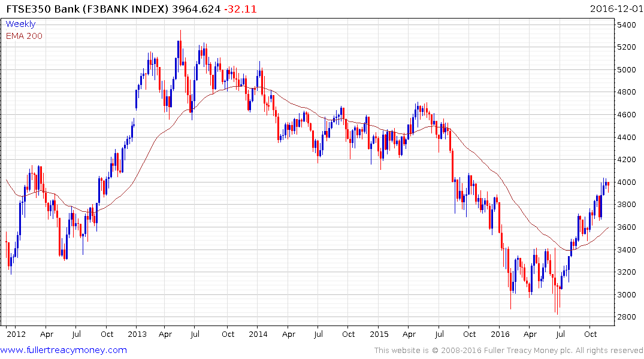
Task: Click the 2013 year label on time axis
Action: pyautogui.click(x=137, y=334)
